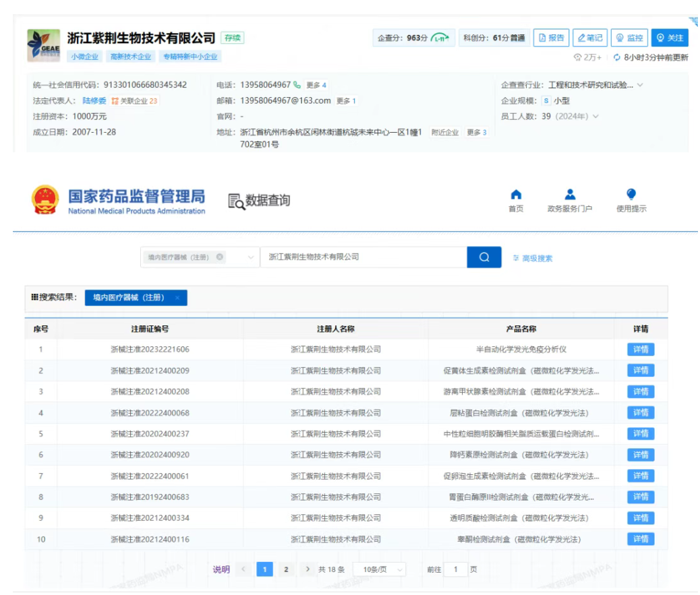Screen dimensions: 700x595
Task: Click the 关联企业 23 link
Action: [135, 101]
